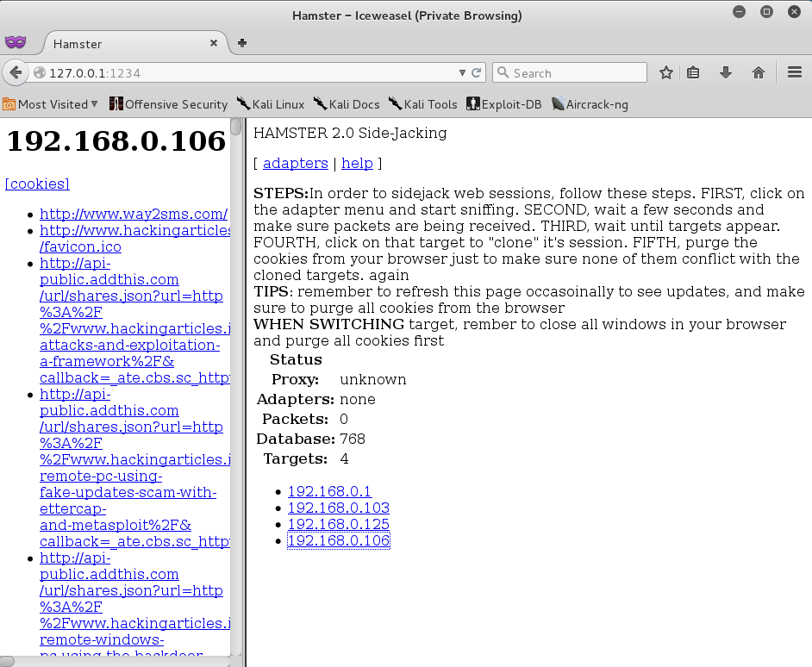This screenshot has height=667, width=812.
Task: Click the Status table header
Action: (296, 359)
